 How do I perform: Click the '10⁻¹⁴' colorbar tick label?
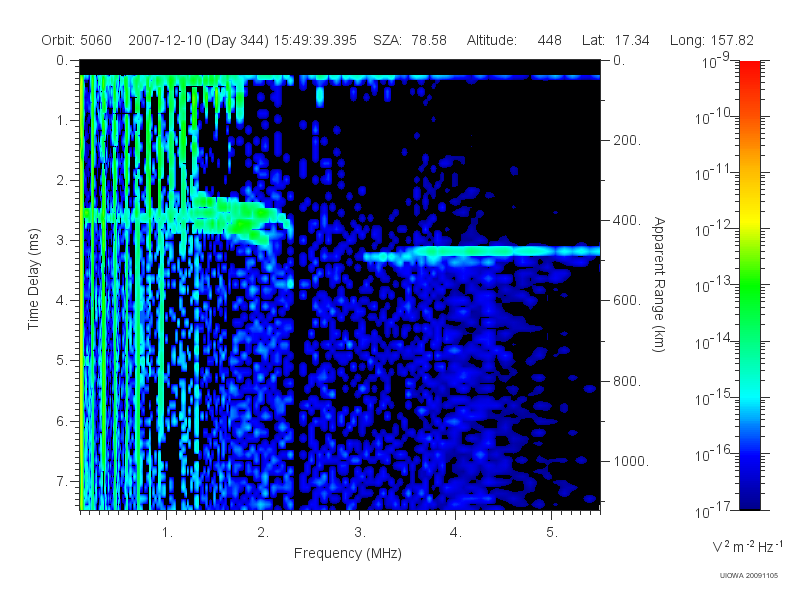715,342
